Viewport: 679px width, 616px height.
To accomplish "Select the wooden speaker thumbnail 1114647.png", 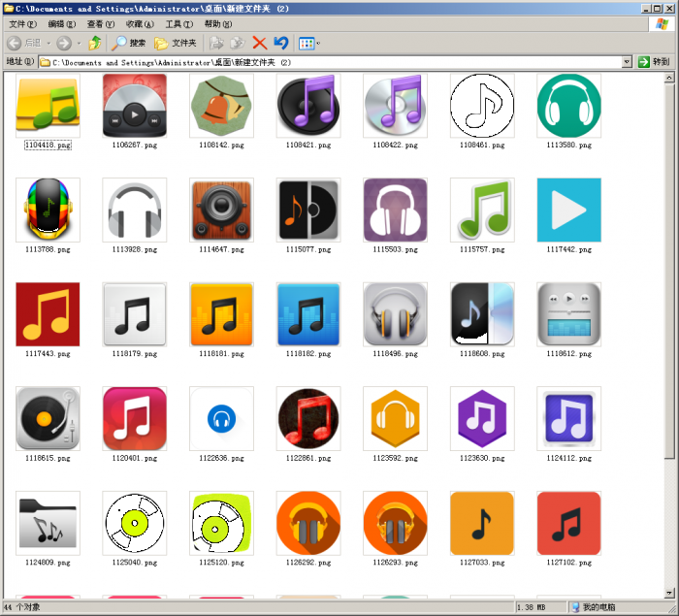I will click(x=221, y=210).
